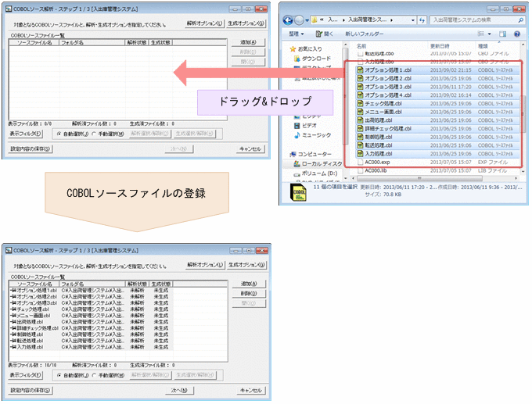This screenshot has width=532, height=404.
Task: Click 削除(D) in the populated COBOL dialog
Action: (x=249, y=294)
